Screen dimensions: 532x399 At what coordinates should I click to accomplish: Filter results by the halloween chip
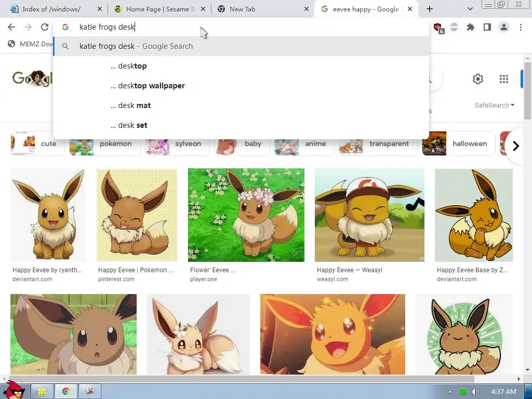click(x=459, y=143)
